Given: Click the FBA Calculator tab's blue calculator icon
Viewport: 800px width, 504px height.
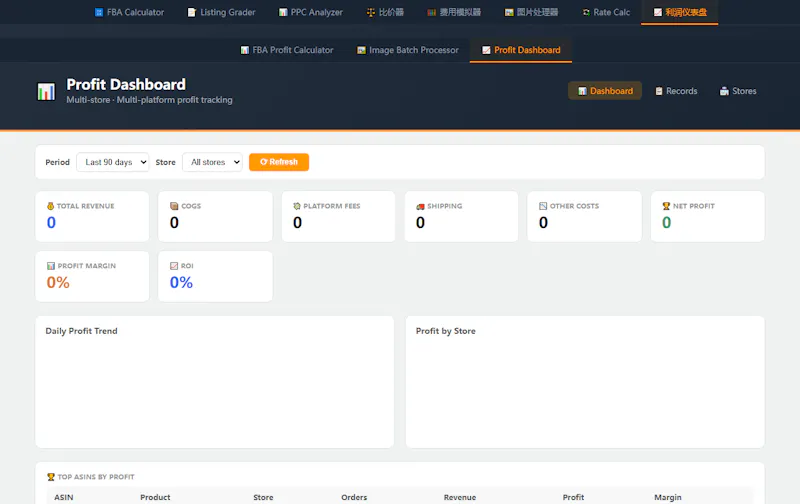Looking at the screenshot, I should tap(99, 12).
